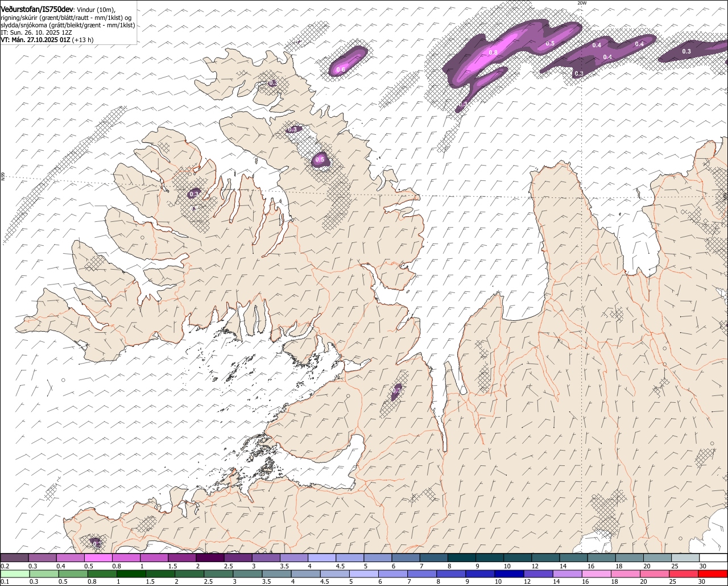Viewport: 728px width, 586px height.
Task: Click the 0.6 precipitation label on map
Action: pos(341,69)
